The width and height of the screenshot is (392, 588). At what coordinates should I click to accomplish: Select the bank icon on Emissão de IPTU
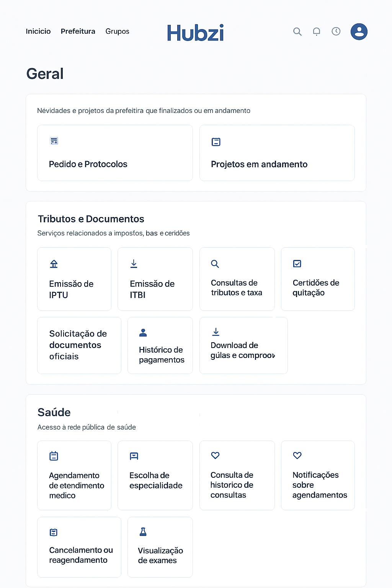[54, 263]
